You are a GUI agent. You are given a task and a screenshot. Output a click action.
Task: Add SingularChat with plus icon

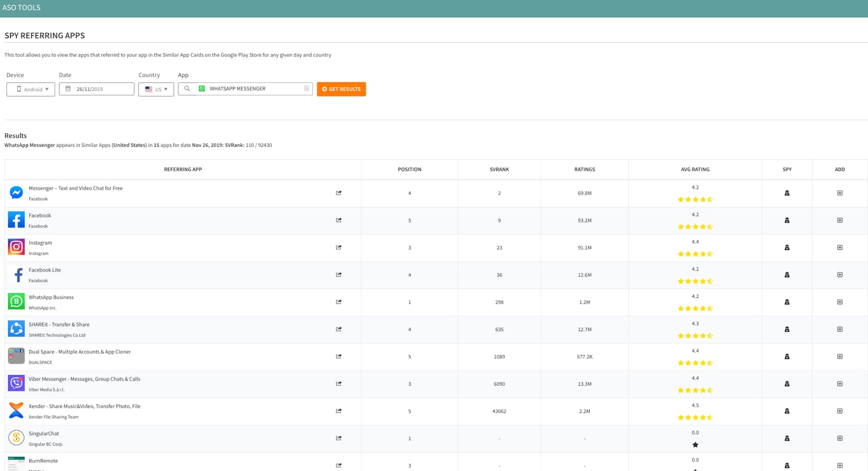[x=840, y=438]
